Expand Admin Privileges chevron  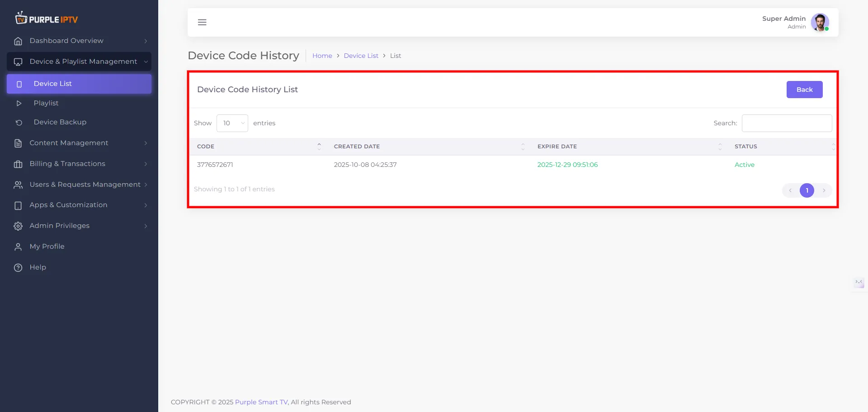pyautogui.click(x=146, y=226)
